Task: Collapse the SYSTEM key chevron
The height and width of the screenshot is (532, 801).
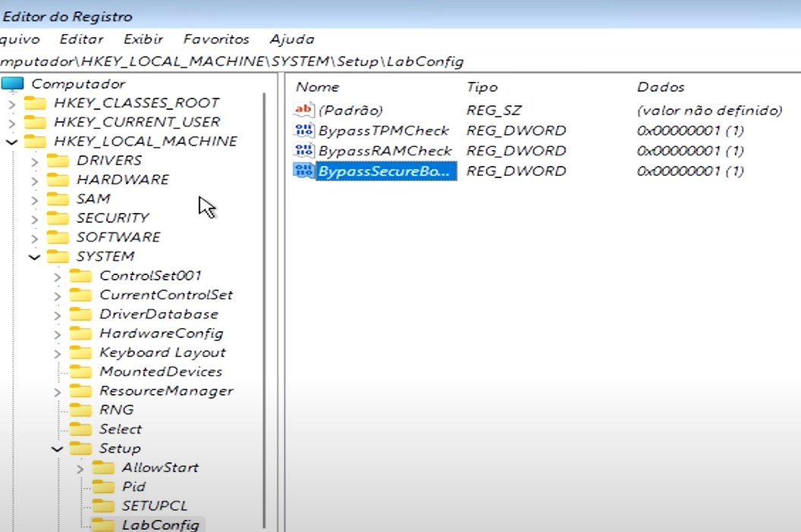Action: (x=34, y=257)
